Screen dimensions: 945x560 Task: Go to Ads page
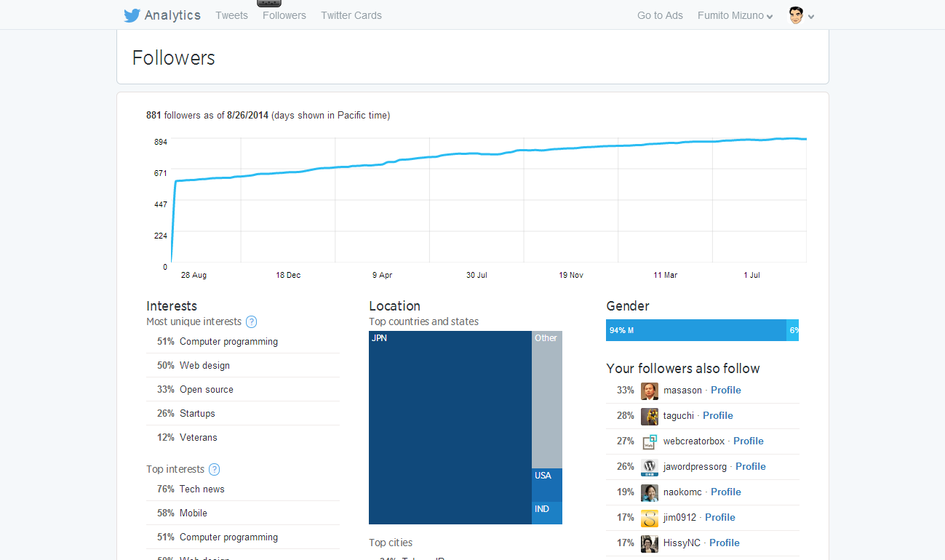660,15
